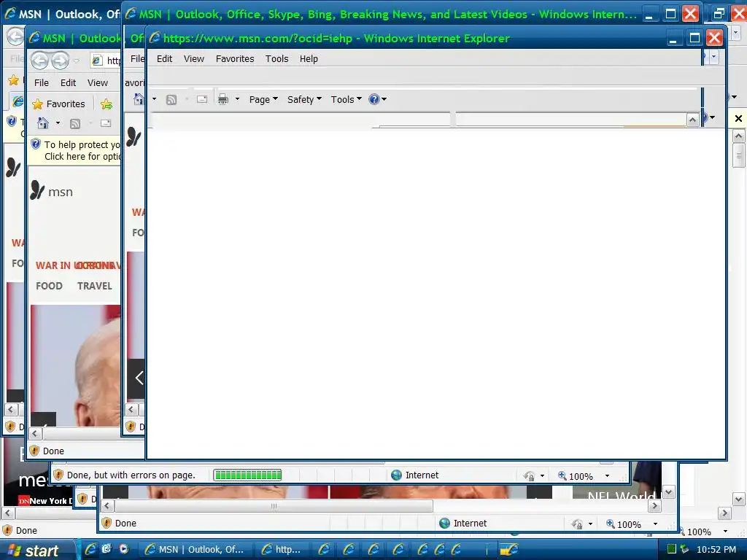
Task: Expand Home arrow below the Favorites button
Action: click(58, 123)
